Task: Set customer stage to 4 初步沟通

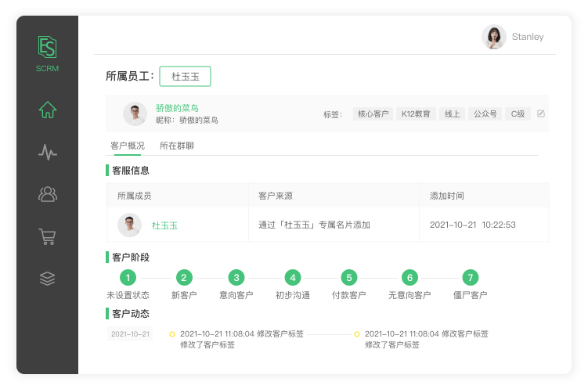Action: point(293,277)
